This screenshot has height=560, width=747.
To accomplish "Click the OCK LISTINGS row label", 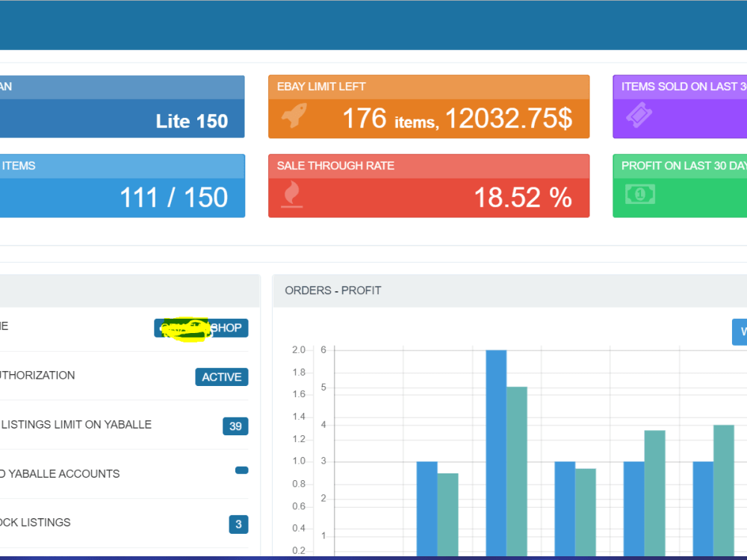I will pyautogui.click(x=35, y=523).
